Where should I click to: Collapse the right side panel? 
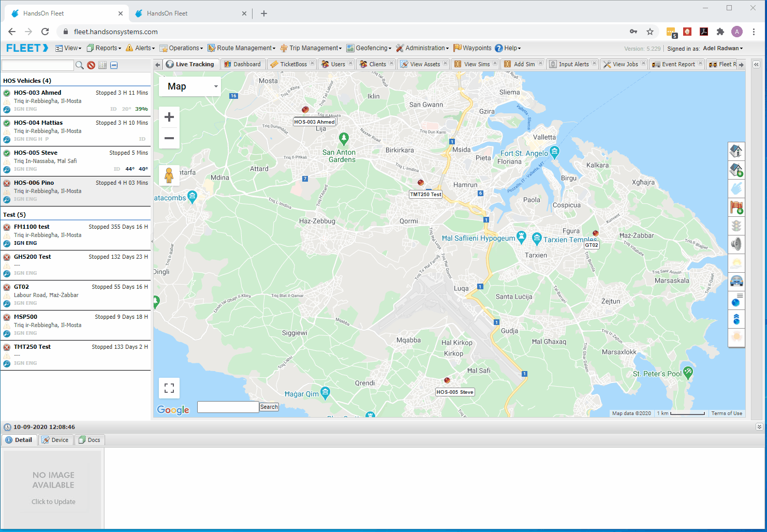(x=756, y=65)
